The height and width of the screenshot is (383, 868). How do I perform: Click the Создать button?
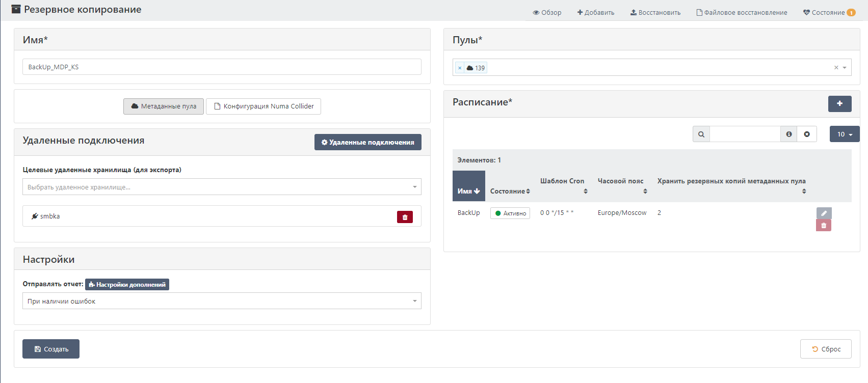coord(51,349)
